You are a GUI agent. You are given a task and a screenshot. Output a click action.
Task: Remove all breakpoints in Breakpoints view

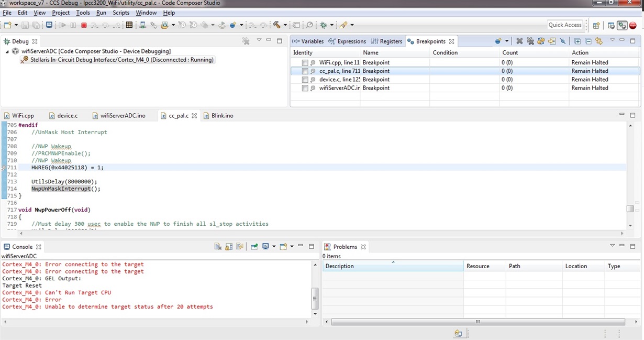[530, 41]
